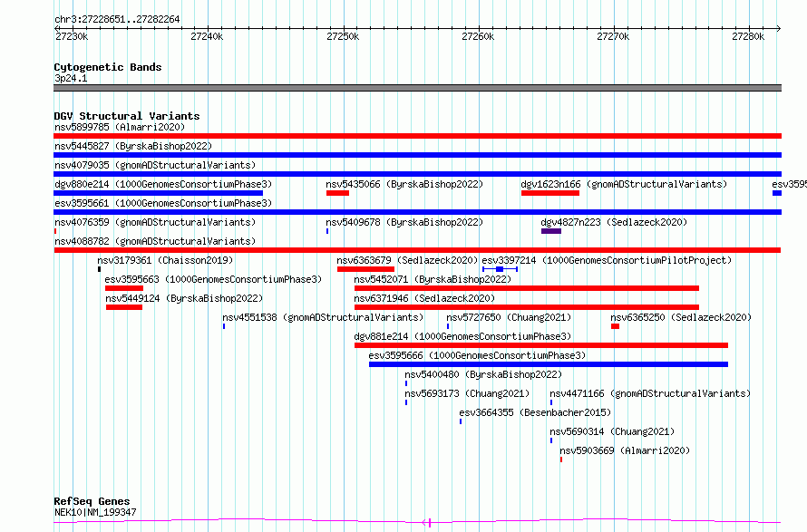Open nsv5727650 (Chuang2021) label
This screenshot has width=807, height=532.
click(x=509, y=317)
